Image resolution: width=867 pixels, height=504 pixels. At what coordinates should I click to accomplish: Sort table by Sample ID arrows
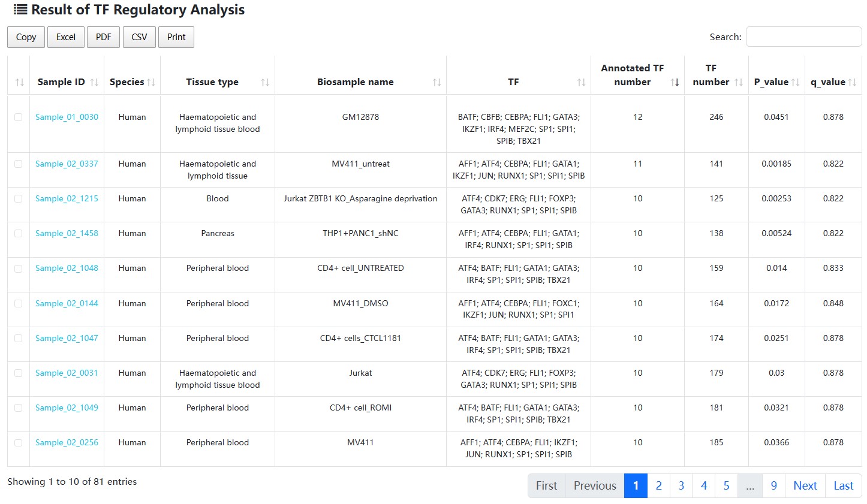click(x=94, y=82)
